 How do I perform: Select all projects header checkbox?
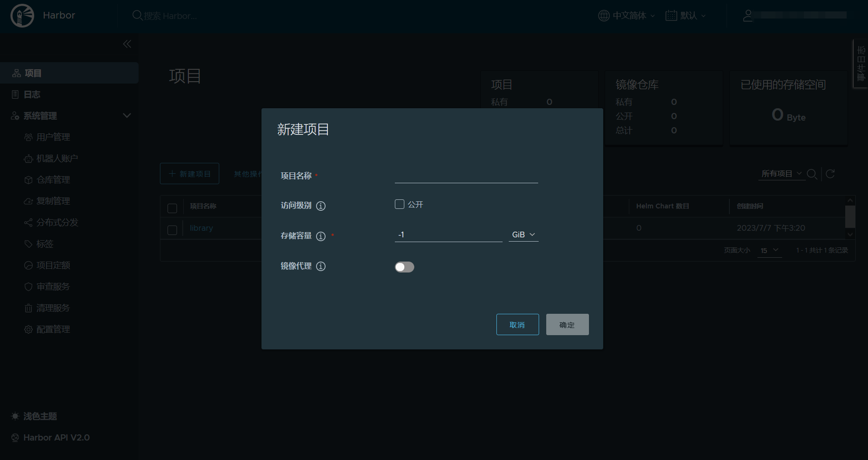point(172,208)
